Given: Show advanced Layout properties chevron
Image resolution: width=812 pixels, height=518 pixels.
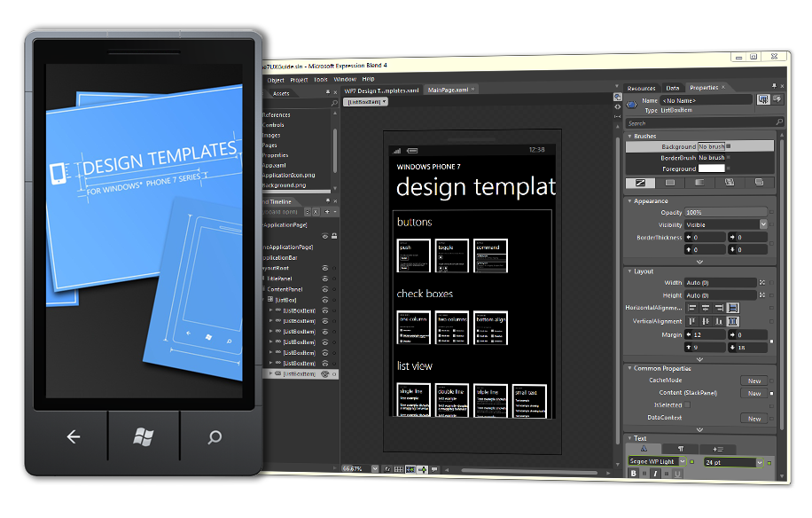Looking at the screenshot, I should coord(699,359).
